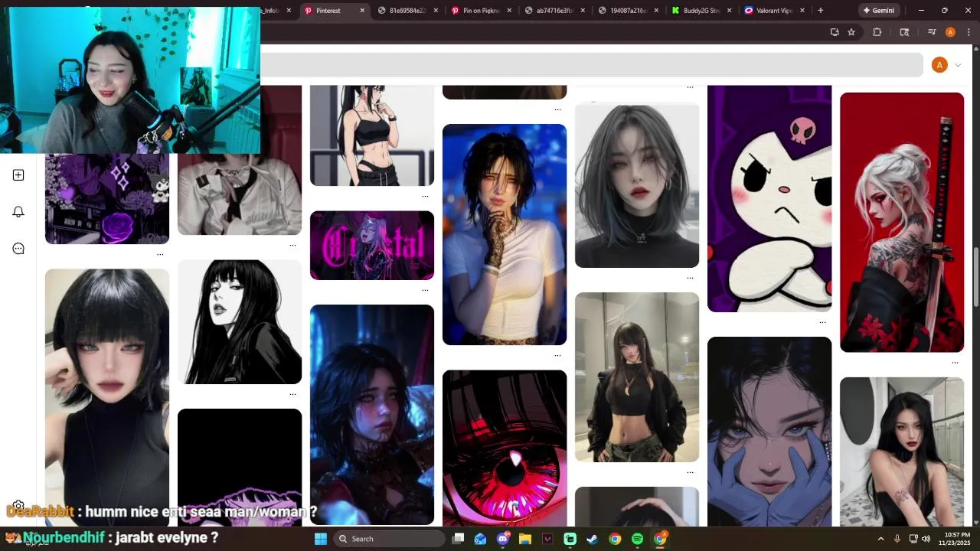
Task: Open Discord from the taskbar
Action: (503, 539)
